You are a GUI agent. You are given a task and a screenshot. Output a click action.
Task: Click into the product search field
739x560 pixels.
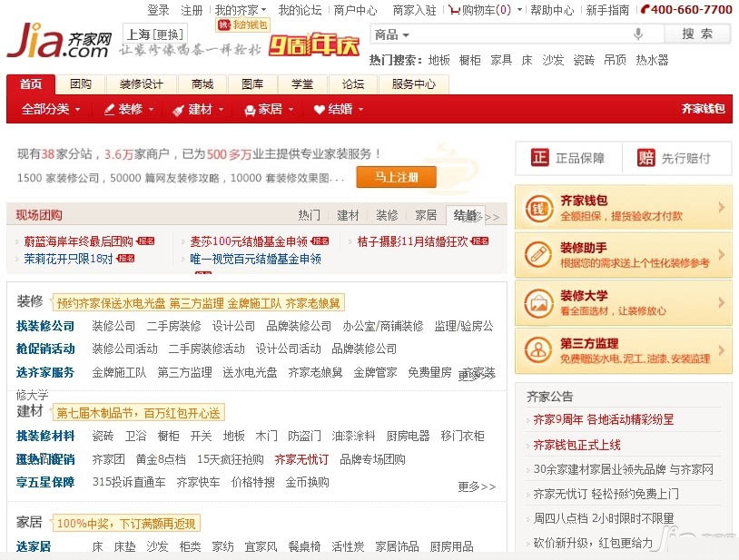pyautogui.click(x=518, y=34)
